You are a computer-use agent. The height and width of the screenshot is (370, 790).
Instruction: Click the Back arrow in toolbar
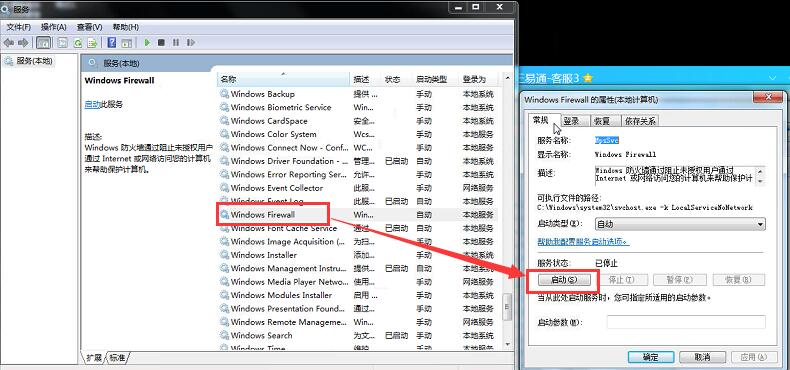[9, 43]
